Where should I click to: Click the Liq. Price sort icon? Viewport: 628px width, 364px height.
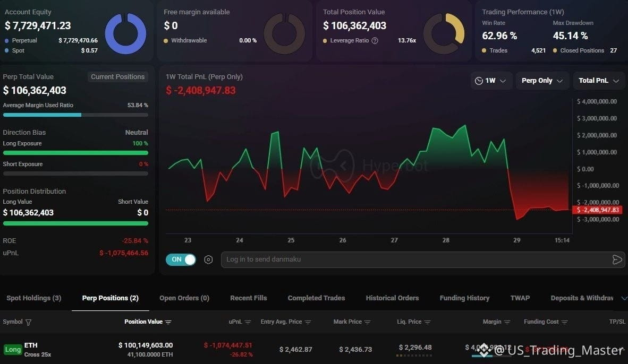(x=427, y=322)
